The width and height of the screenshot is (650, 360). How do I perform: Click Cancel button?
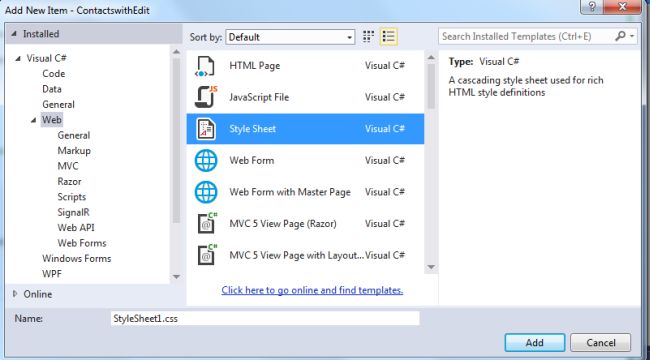tap(601, 343)
